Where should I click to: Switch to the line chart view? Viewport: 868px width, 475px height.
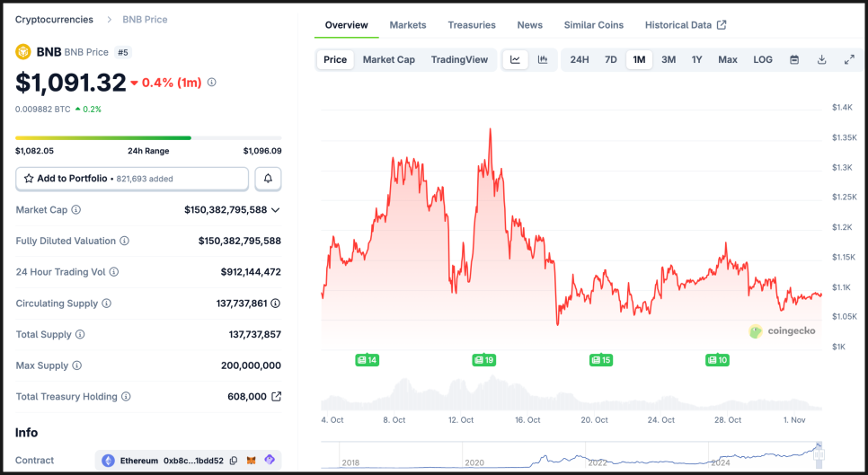515,60
